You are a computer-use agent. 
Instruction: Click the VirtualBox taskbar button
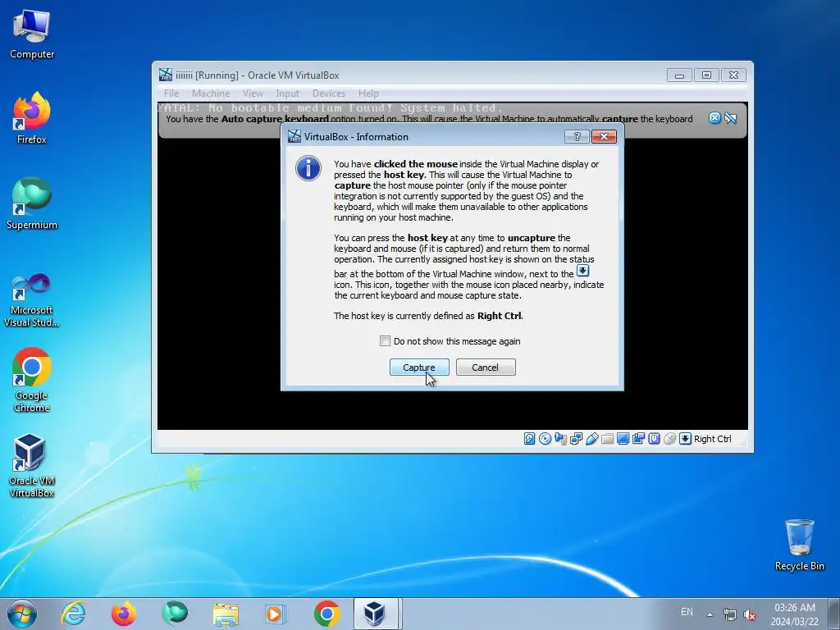(x=376, y=614)
